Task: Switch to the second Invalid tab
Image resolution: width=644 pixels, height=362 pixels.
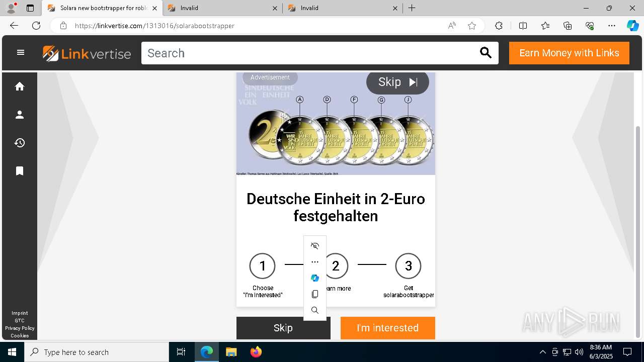Action: 343,8
